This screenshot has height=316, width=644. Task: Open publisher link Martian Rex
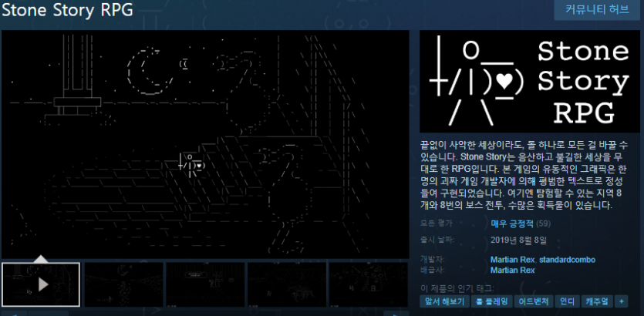click(513, 271)
